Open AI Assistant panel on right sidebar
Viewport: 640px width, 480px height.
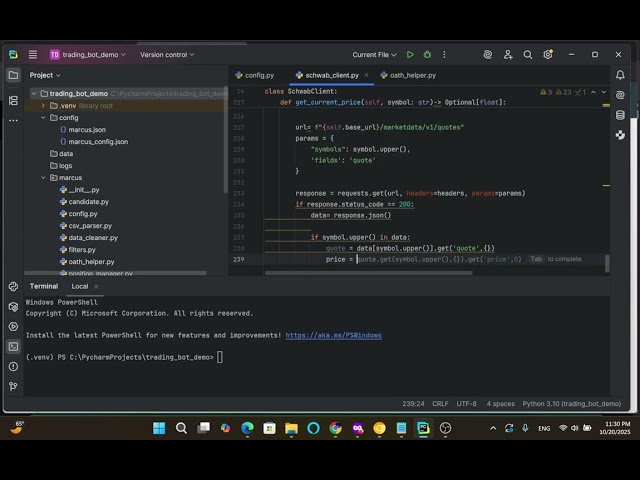pyautogui.click(x=620, y=95)
